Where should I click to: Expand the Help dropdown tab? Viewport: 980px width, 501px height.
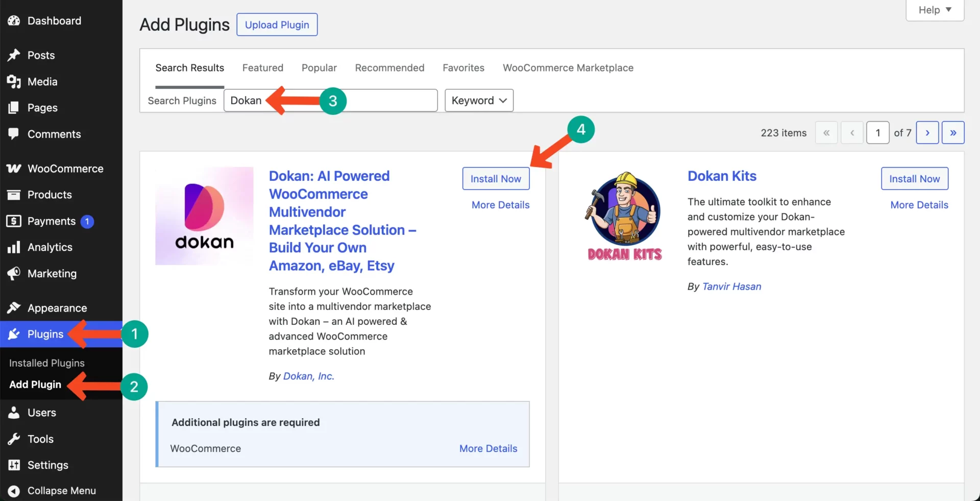point(935,10)
